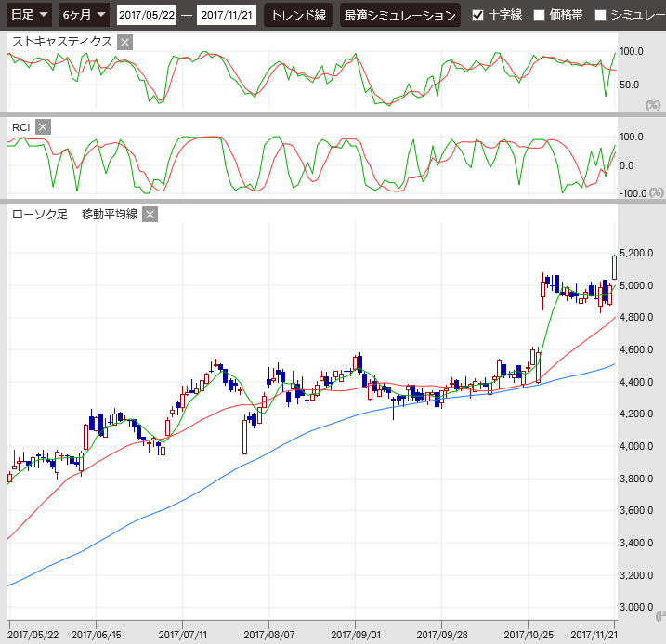
Task: Expand the 6ヶ月 period dropdown
Action: tap(84, 15)
